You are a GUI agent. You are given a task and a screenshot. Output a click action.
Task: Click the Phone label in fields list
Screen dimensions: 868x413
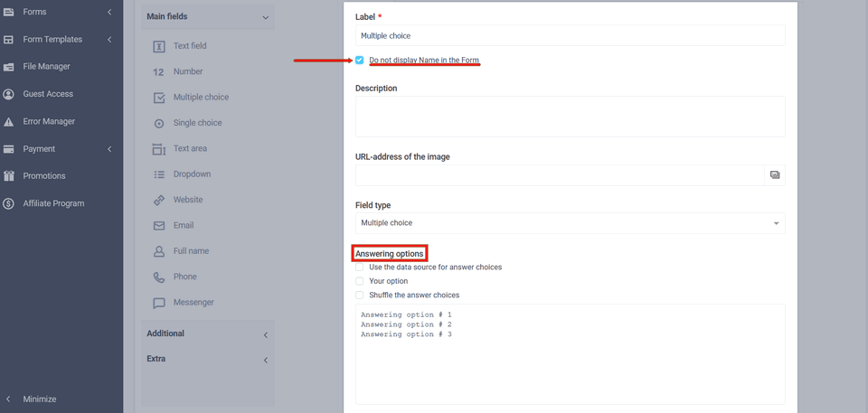coord(184,277)
